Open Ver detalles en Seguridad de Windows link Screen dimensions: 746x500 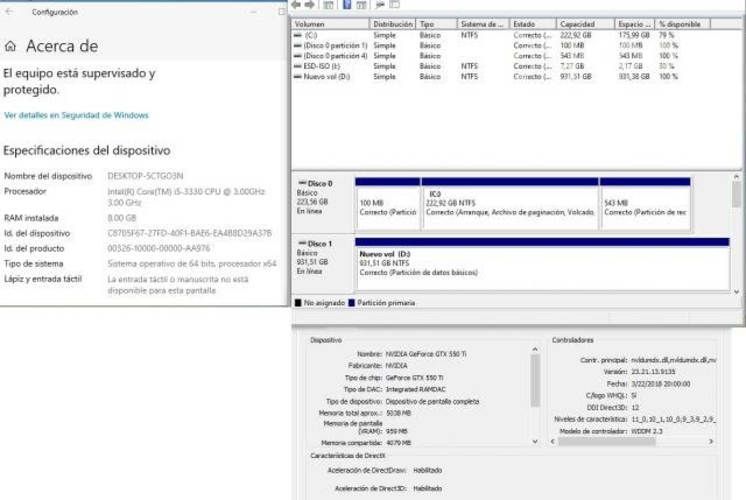(x=76, y=115)
